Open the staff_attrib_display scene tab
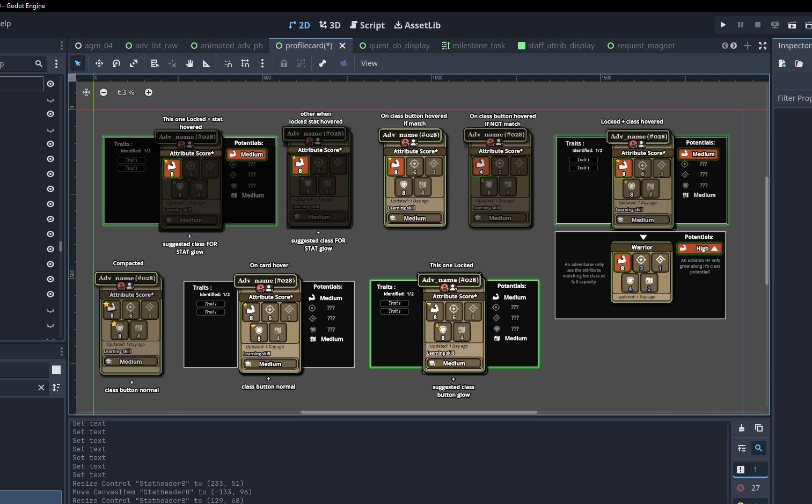 pos(556,46)
